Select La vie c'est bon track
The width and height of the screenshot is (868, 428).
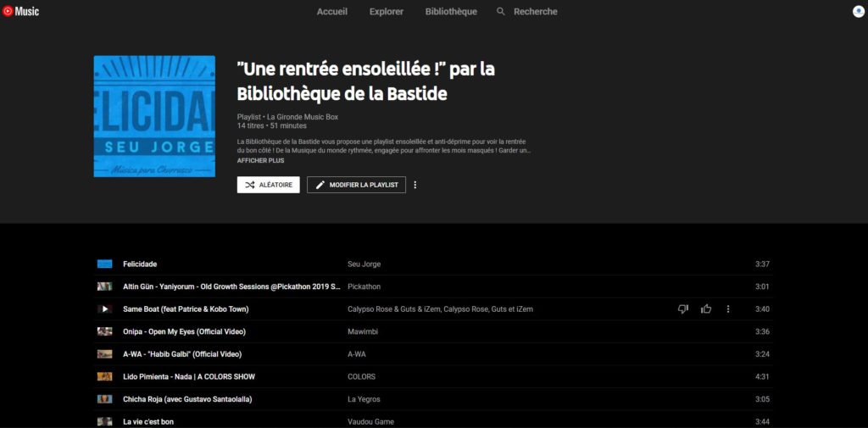[148, 422]
